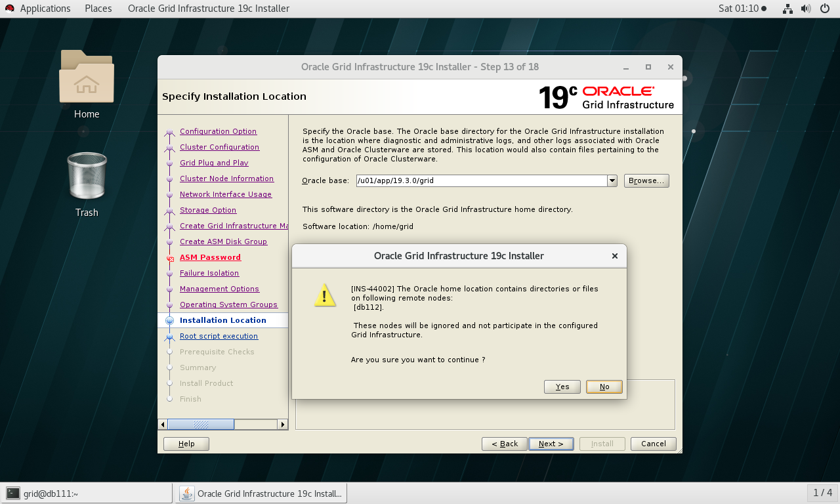Switch to Oracle Grid Infrastructure installer taskbar entry
This screenshot has height=504, width=840.
coord(262,493)
